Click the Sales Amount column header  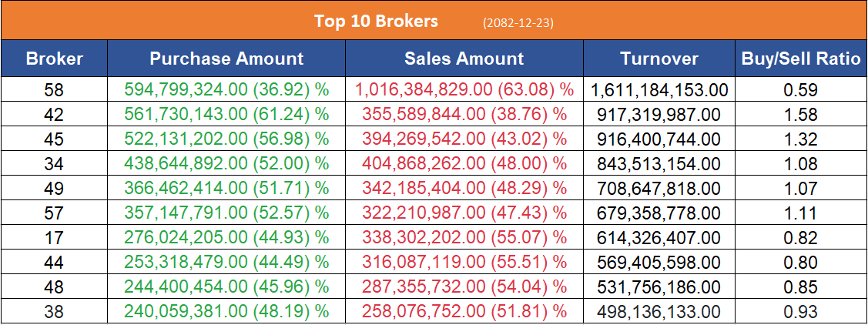click(x=464, y=59)
